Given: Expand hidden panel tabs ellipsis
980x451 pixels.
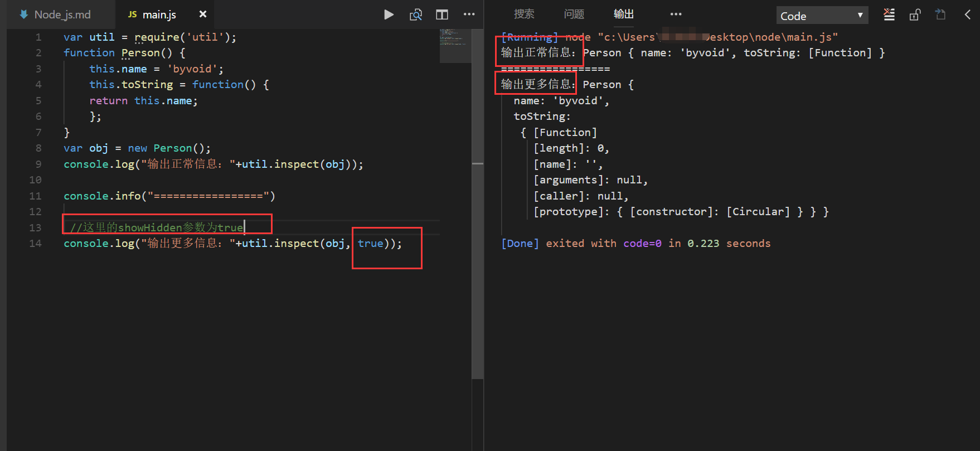Looking at the screenshot, I should pyautogui.click(x=676, y=14).
